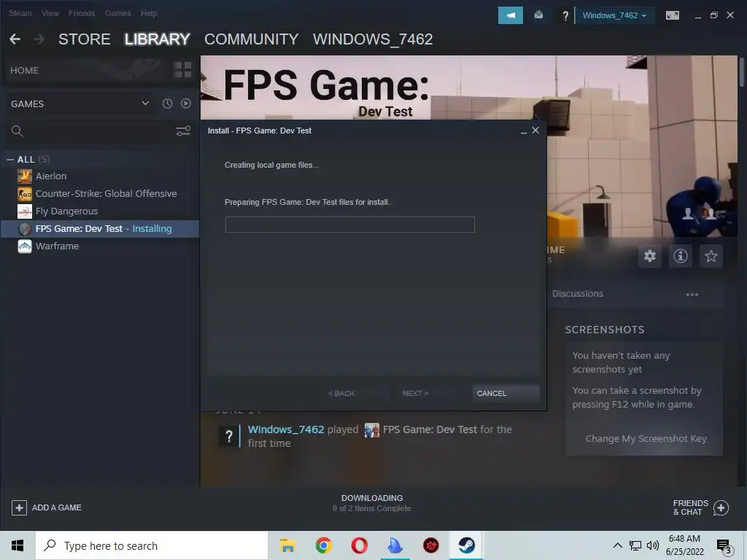
Task: Click the BACK button in install dialog
Action: 341,393
